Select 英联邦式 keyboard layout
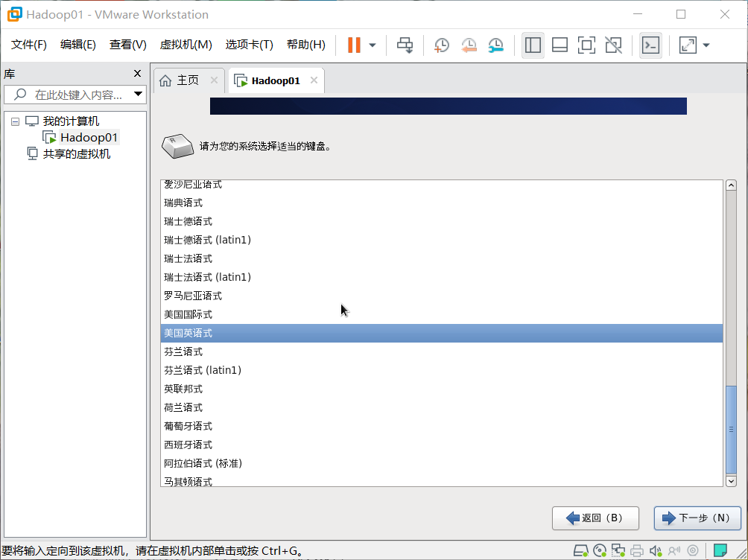This screenshot has width=748, height=560. pyautogui.click(x=442, y=389)
